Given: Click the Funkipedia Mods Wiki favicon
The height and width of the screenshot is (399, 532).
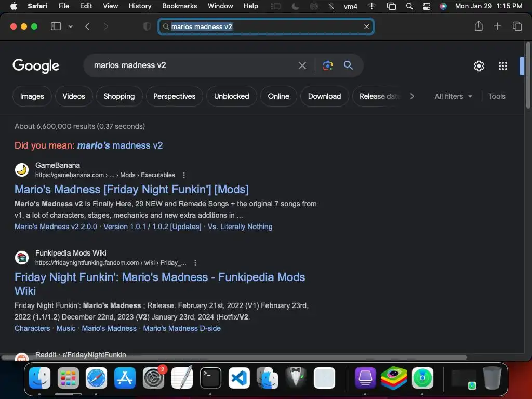Looking at the screenshot, I should pyautogui.click(x=22, y=258).
